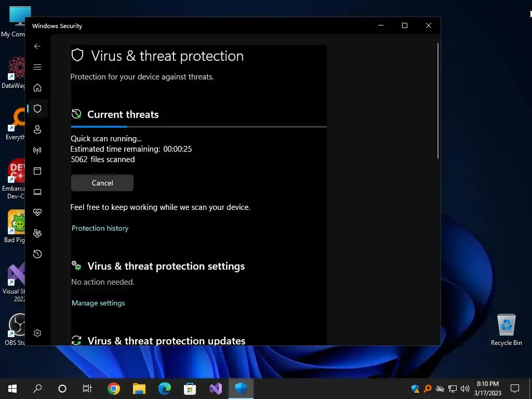This screenshot has height=399, width=532.
Task: Click the Virus & threat protection updates heading
Action: tap(166, 341)
